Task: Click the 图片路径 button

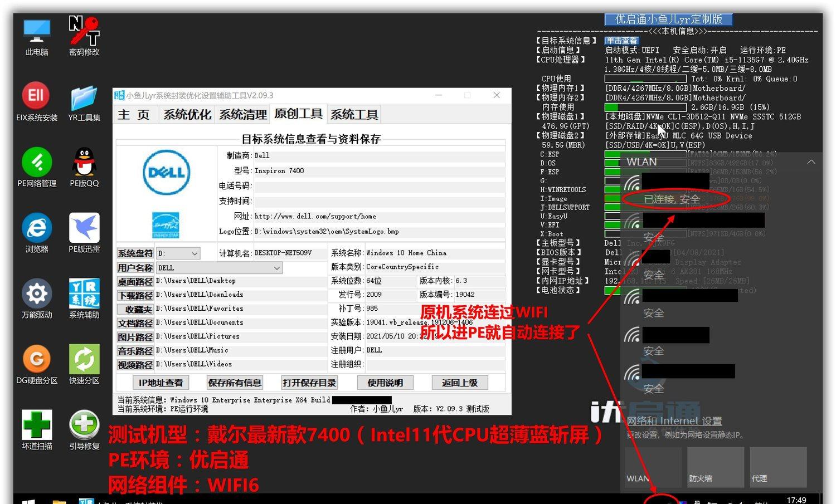Action: 135,337
